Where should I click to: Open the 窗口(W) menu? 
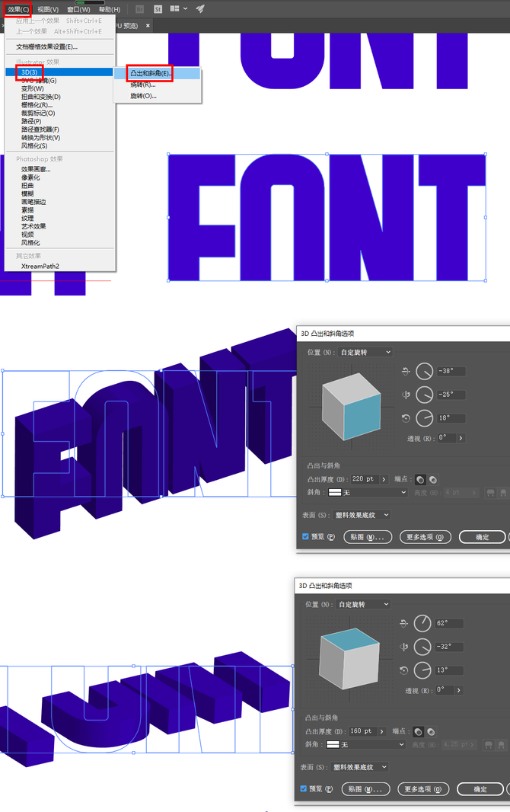click(x=78, y=9)
